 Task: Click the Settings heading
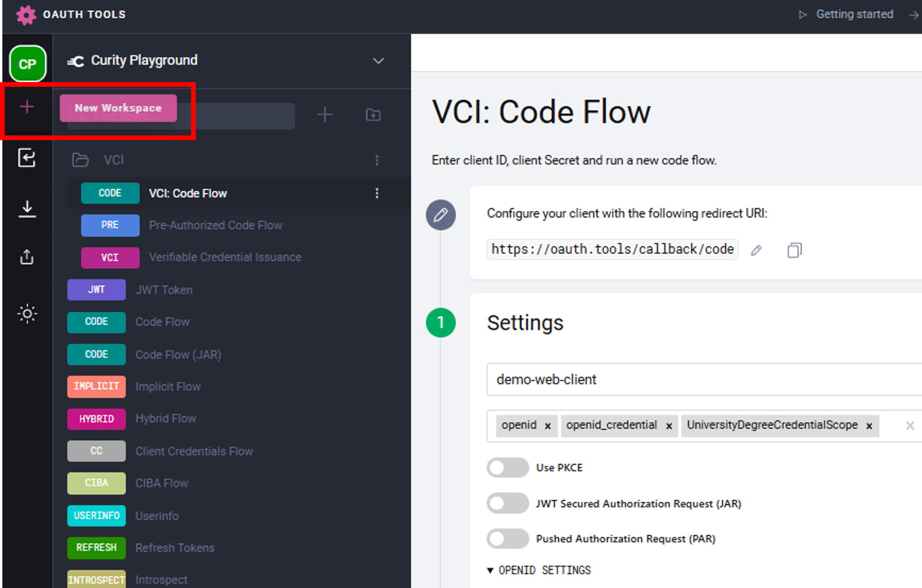coord(525,323)
